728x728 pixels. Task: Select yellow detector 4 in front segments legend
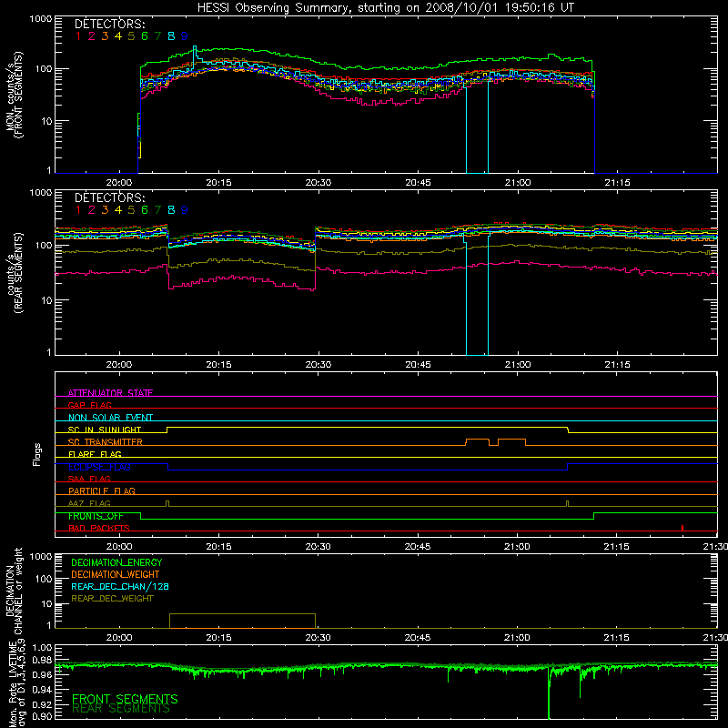click(x=118, y=35)
